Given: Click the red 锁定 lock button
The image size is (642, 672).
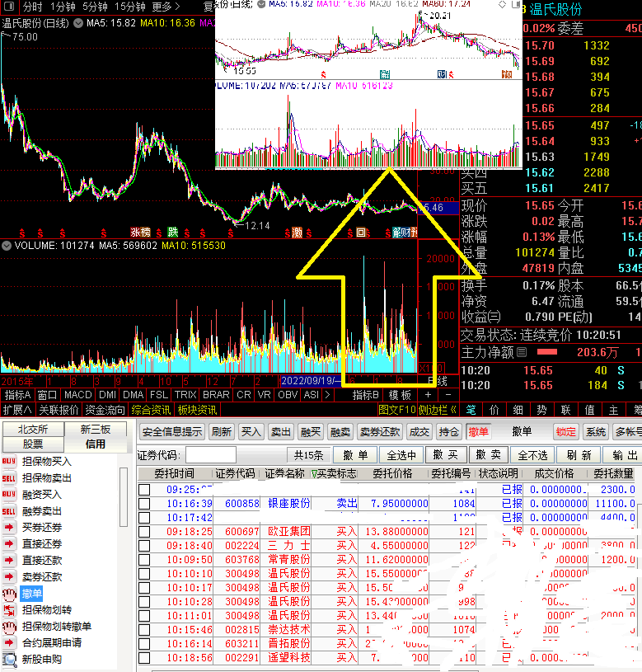Looking at the screenshot, I should point(565,432).
